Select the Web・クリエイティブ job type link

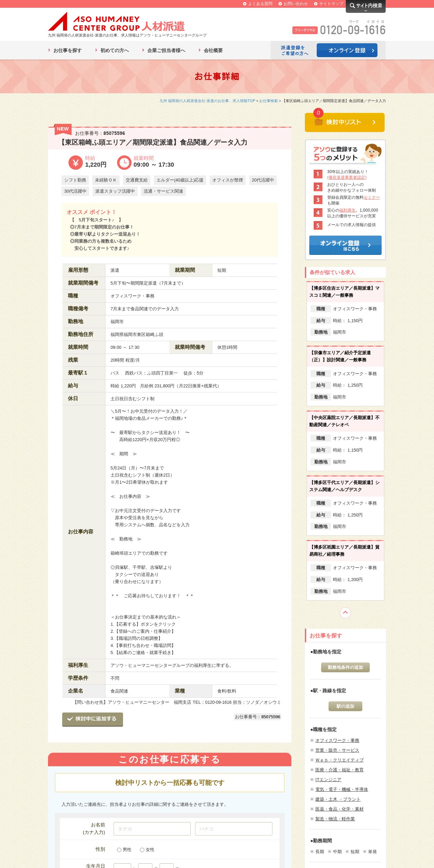(x=340, y=760)
